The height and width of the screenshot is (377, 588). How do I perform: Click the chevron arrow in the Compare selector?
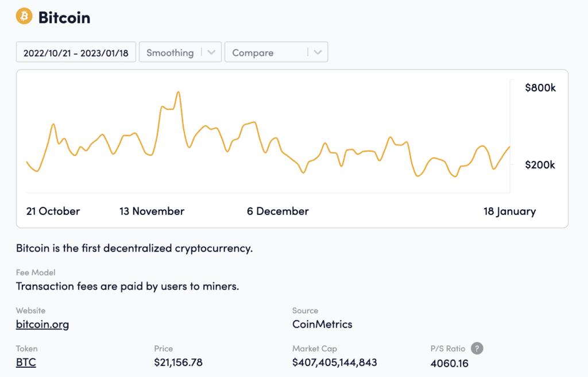pos(318,53)
